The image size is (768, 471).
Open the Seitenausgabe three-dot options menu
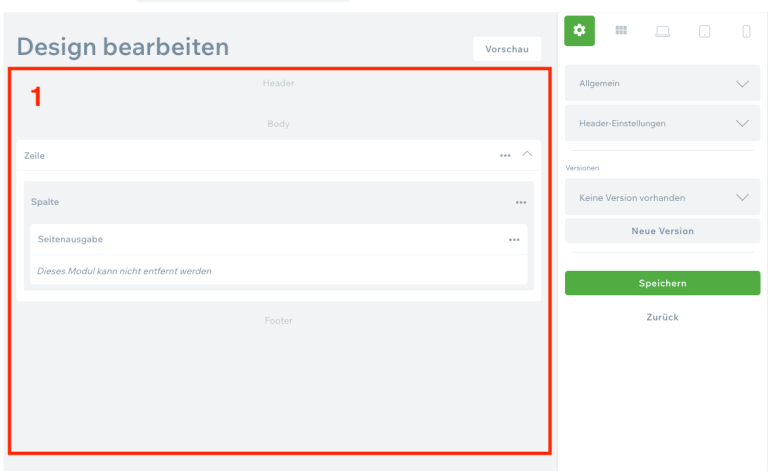[x=514, y=240]
